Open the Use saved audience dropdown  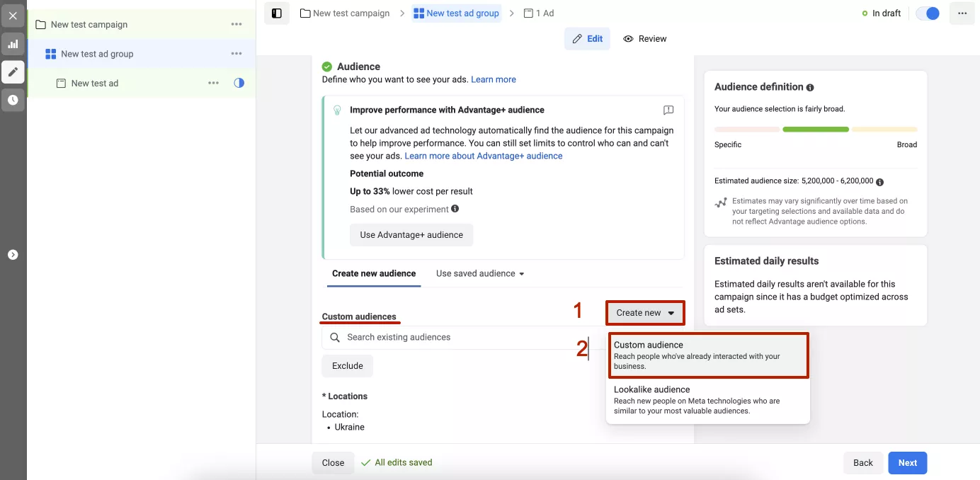tap(480, 273)
